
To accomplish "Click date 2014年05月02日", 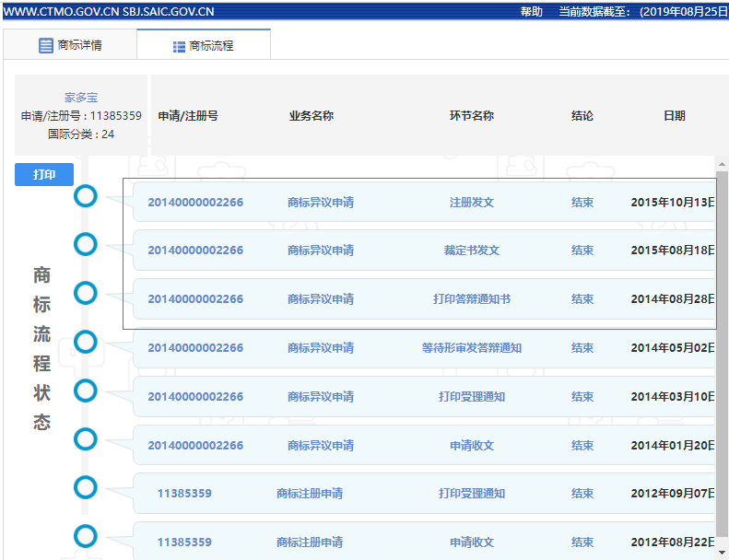I will (673, 347).
